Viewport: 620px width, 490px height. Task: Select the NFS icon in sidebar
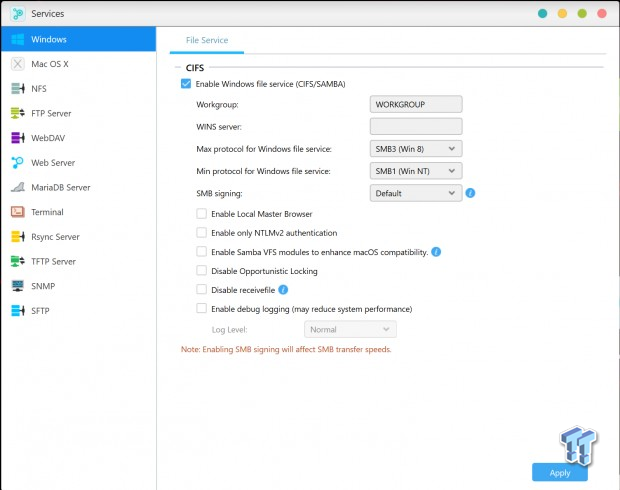pyautogui.click(x=17, y=89)
